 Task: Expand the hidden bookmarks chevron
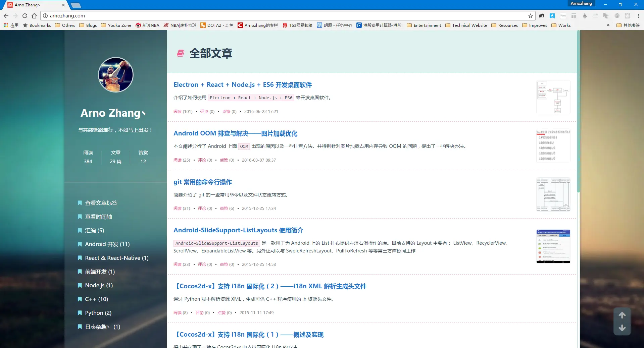[608, 25]
